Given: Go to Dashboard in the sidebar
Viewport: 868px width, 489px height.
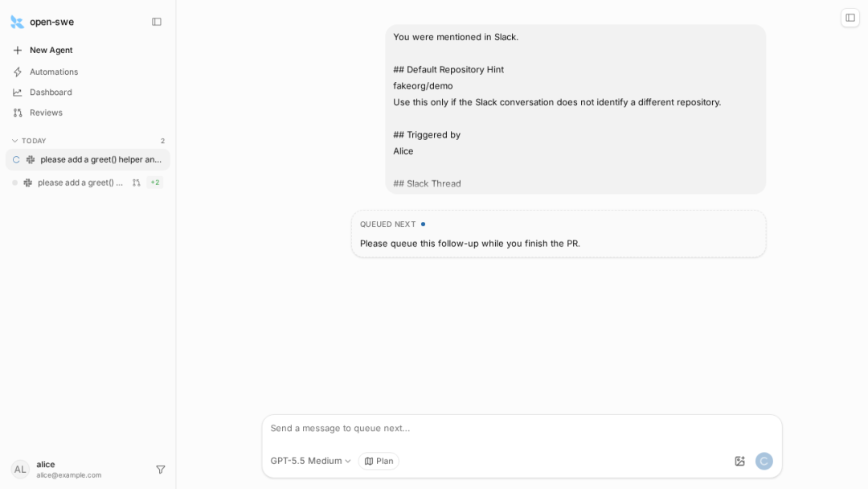Looking at the screenshot, I should (x=51, y=92).
